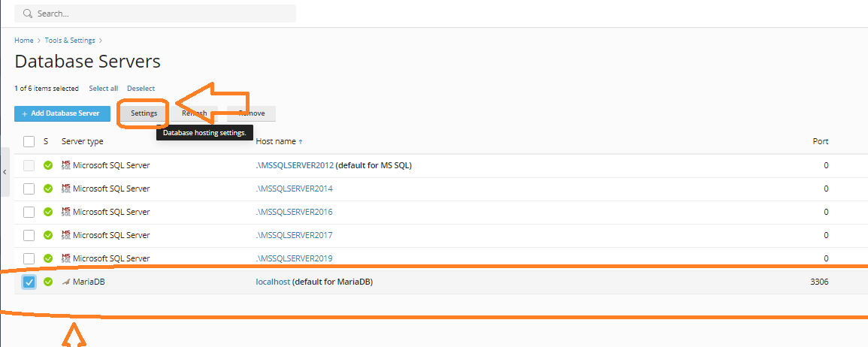Expand the collapsed left sidebar arrow
This screenshot has width=868, height=347.
(5, 172)
